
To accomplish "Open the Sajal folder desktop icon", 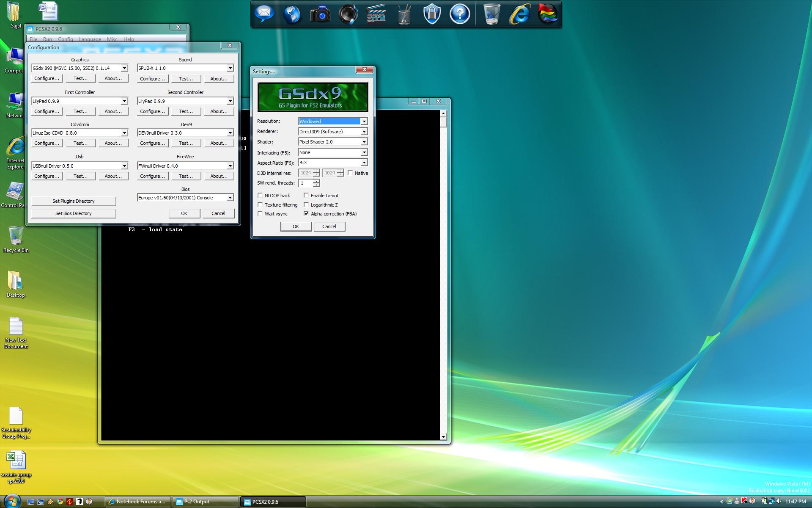I will point(14,15).
